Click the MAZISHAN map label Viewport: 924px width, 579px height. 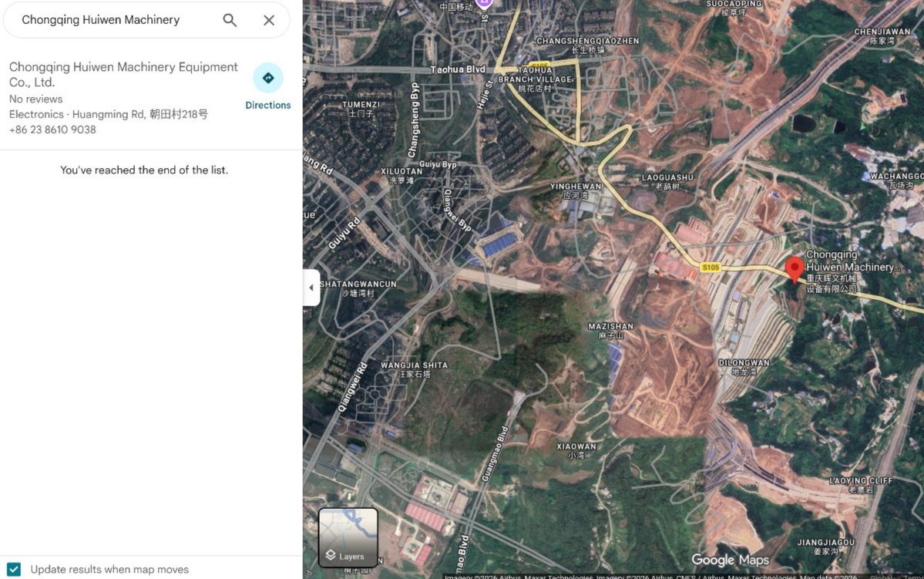(x=610, y=331)
